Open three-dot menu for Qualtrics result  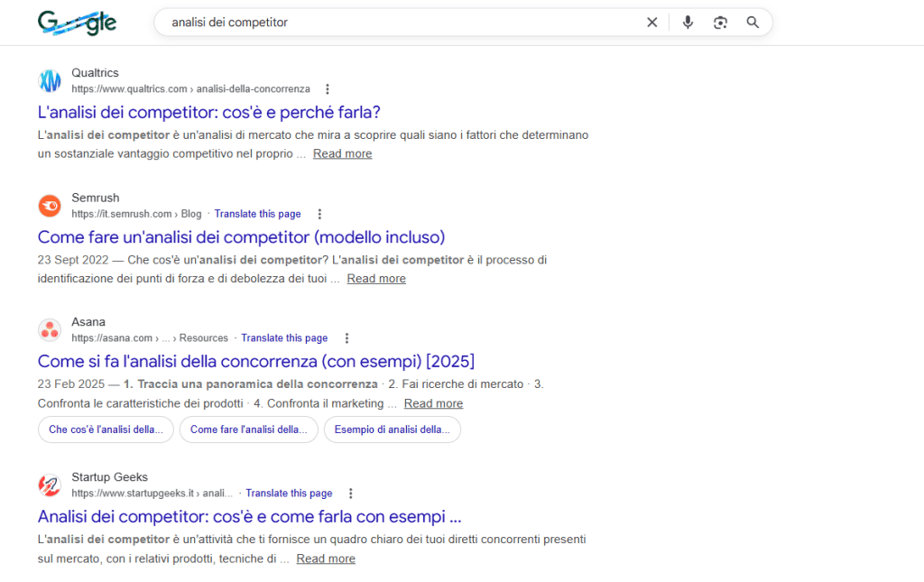point(328,89)
